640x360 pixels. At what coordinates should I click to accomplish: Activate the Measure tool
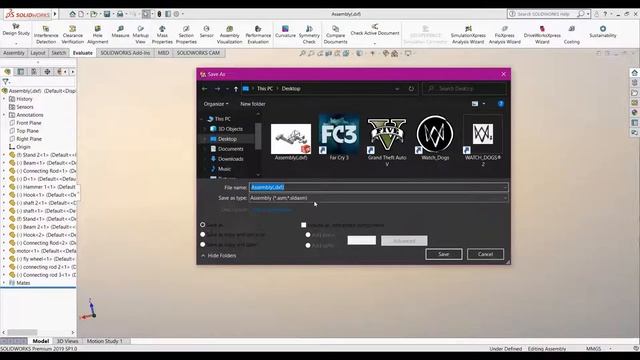coord(120,32)
